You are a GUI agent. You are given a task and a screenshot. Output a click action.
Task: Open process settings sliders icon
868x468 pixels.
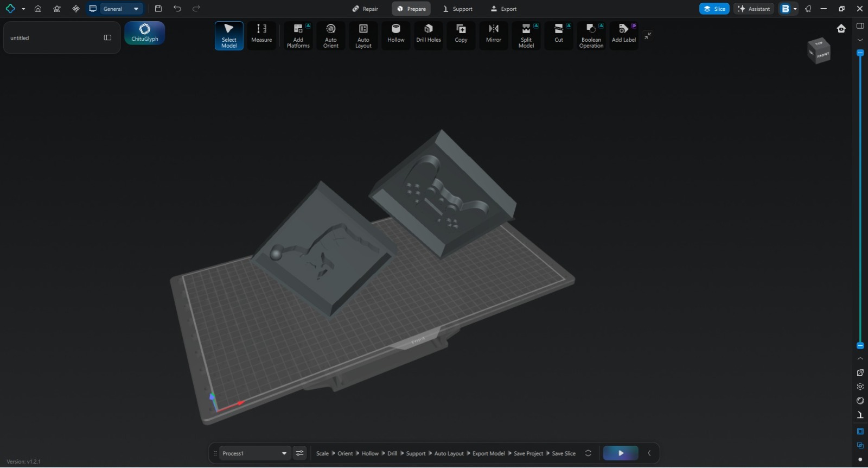tap(299, 453)
